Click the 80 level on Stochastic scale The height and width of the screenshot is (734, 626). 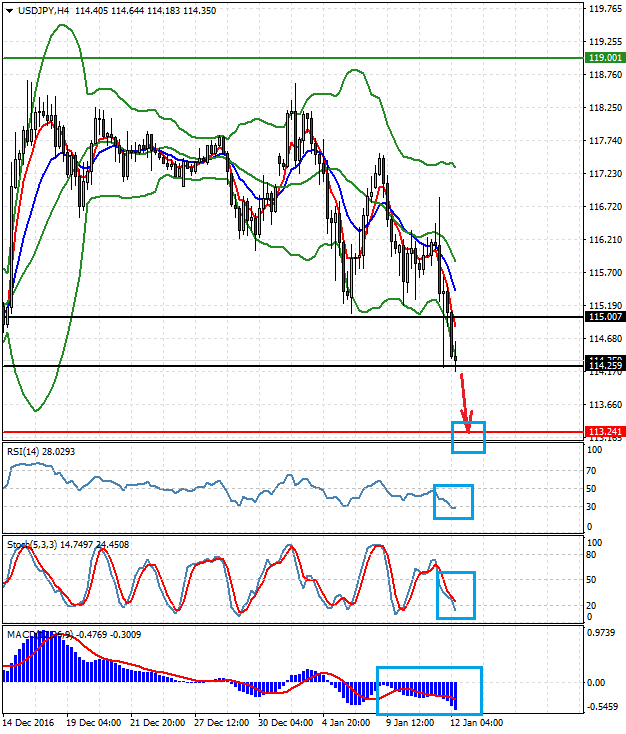(591, 555)
